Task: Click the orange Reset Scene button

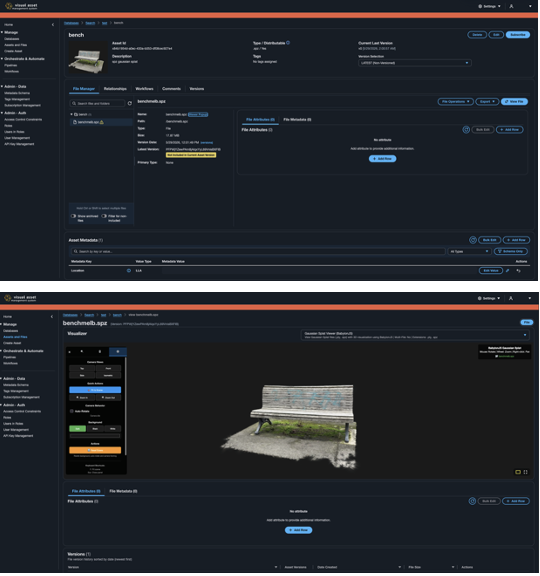Action: coord(95,450)
